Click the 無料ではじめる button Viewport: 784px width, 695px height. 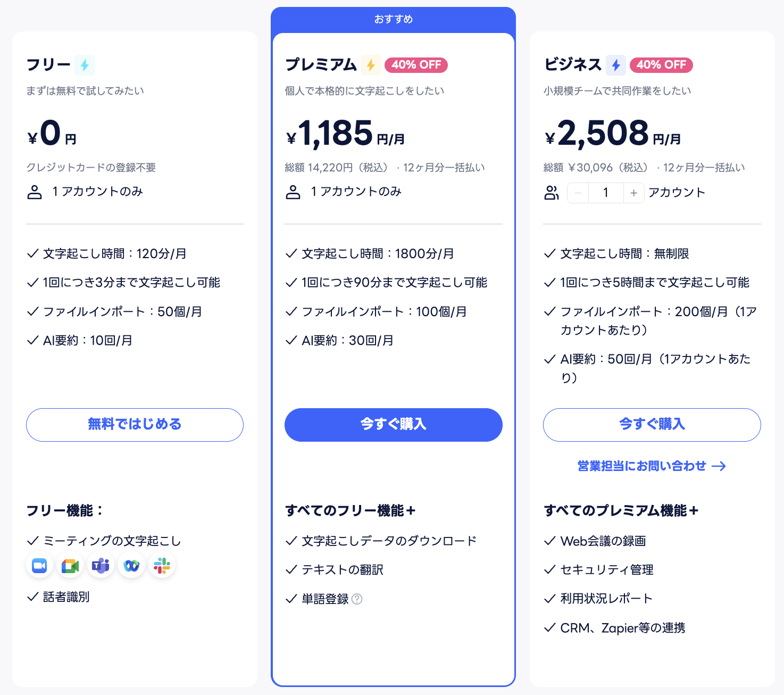pyautogui.click(x=135, y=425)
